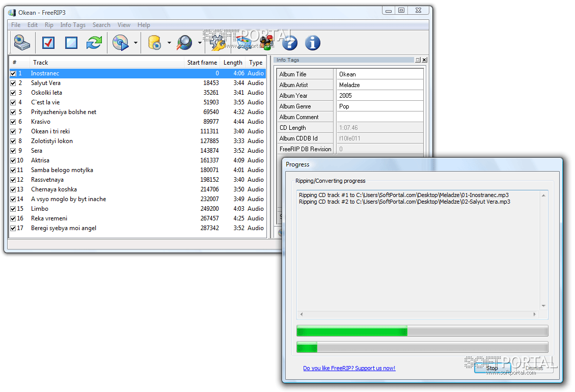Click the log scroll up arrow
The width and height of the screenshot is (575, 392).
[543, 195]
